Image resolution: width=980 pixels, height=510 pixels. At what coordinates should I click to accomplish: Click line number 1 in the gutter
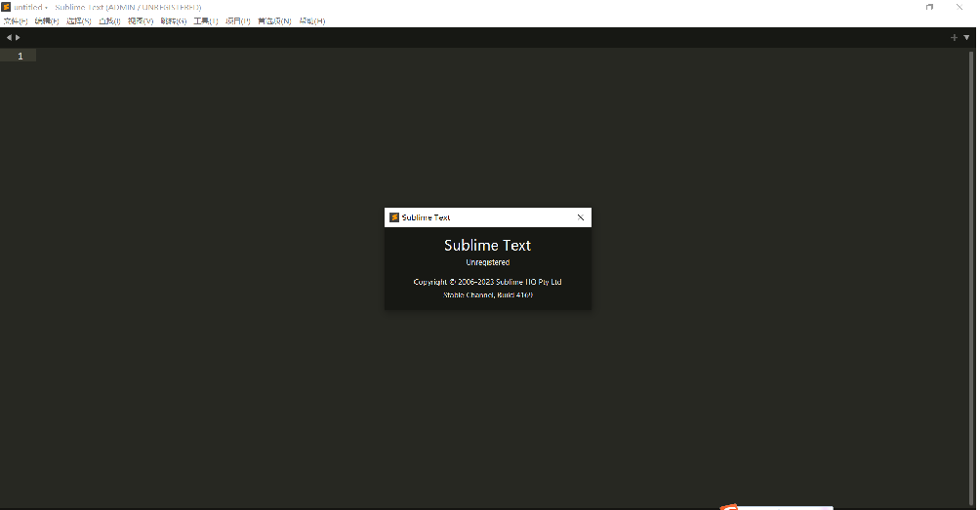click(20, 56)
